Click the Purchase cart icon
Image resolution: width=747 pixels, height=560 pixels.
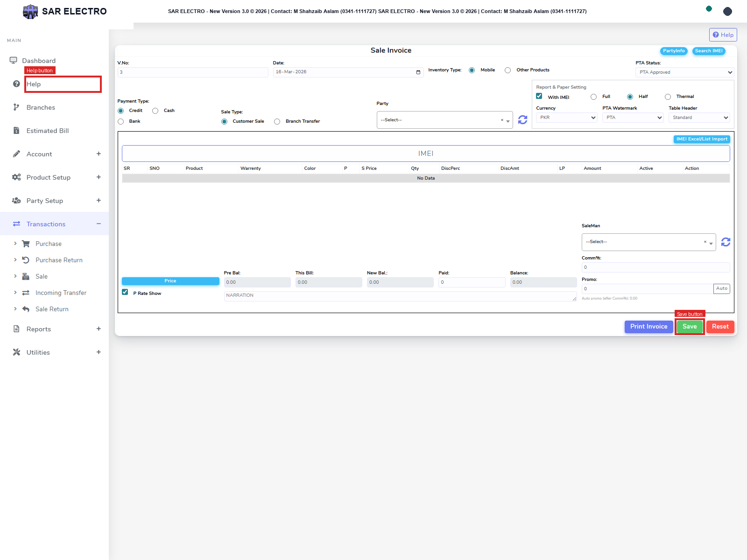[26, 244]
